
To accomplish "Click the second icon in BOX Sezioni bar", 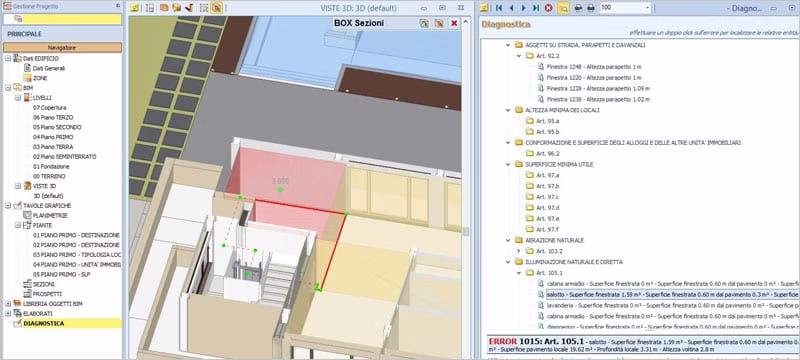I will click(438, 23).
